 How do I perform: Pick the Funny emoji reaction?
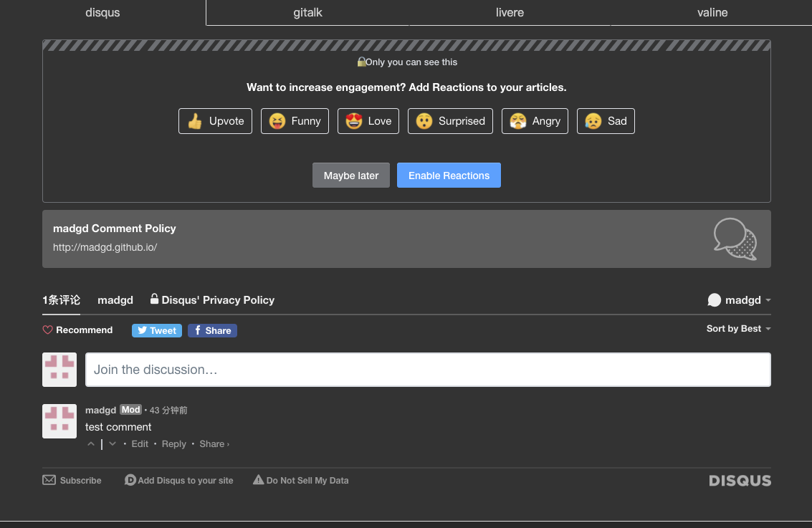(295, 121)
